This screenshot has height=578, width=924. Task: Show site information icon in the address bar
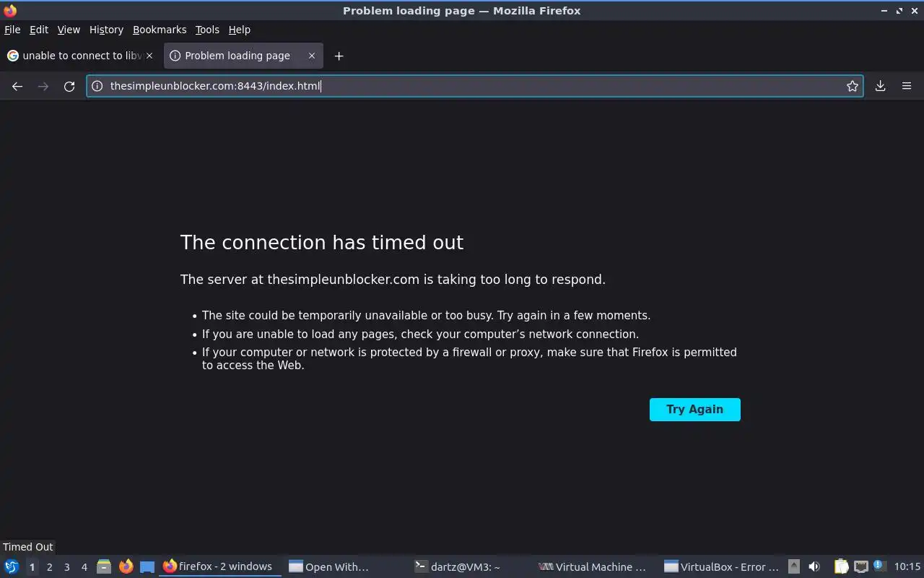point(97,86)
